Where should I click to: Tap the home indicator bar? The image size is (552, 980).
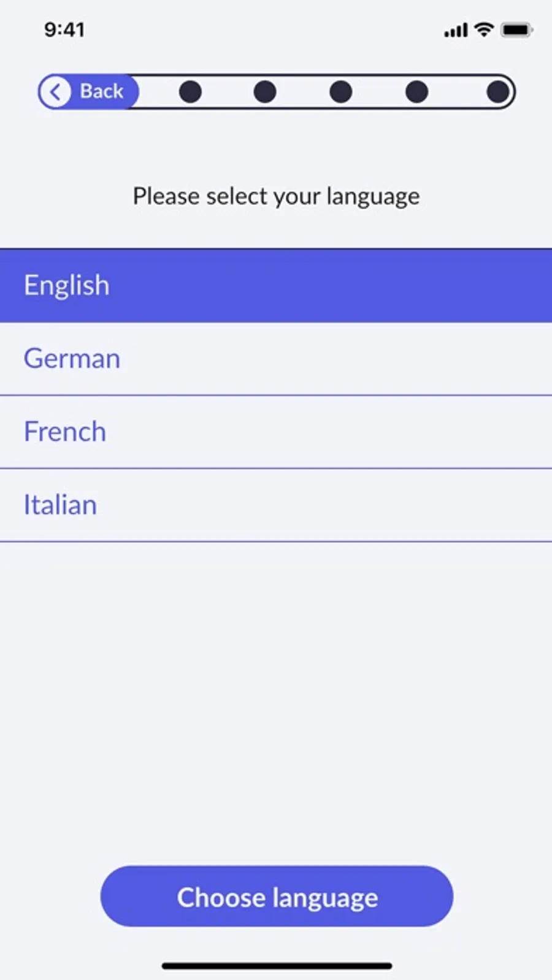tap(277, 966)
